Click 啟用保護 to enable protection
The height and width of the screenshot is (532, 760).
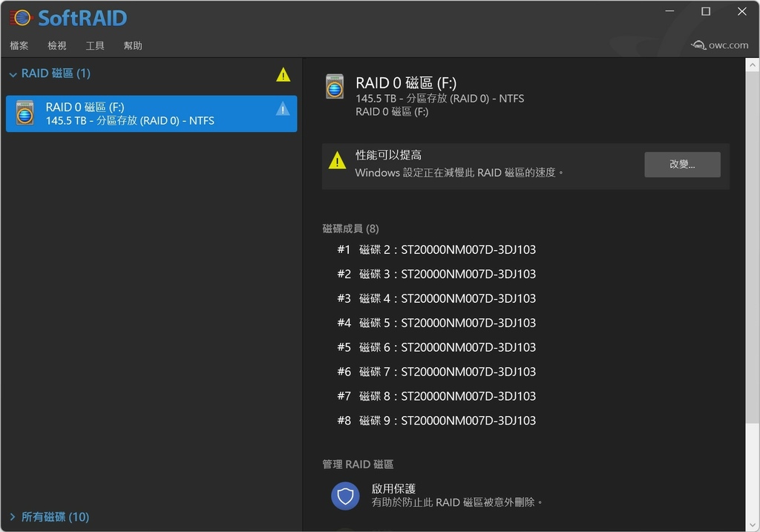[x=393, y=488]
